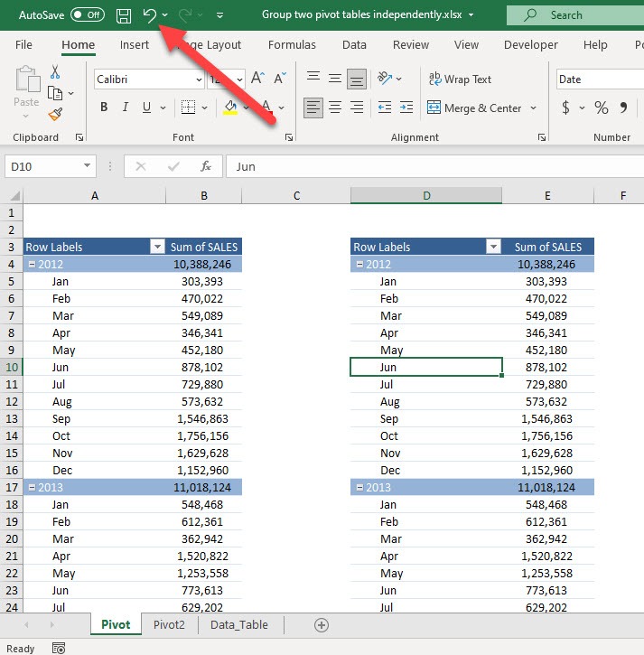644x655 pixels.
Task: Select cell with value 878,102 in column B
Action: 203,367
